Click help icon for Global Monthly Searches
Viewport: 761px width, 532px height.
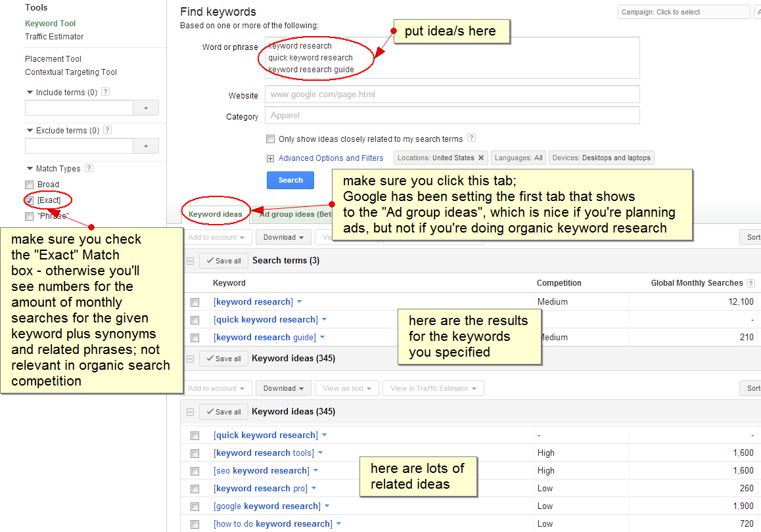[750, 283]
